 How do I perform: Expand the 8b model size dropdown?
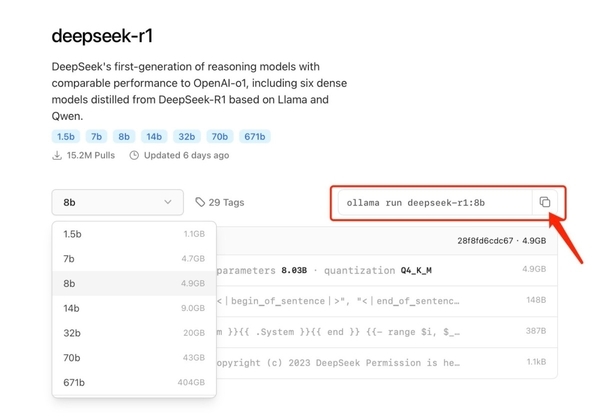click(x=117, y=202)
